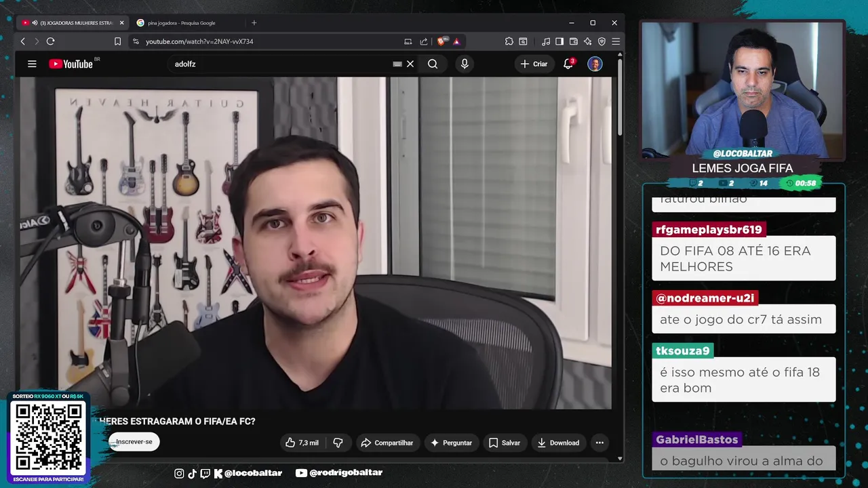The width and height of the screenshot is (868, 488).
Task: Bookmark this page with the bookmark icon
Action: [117, 41]
